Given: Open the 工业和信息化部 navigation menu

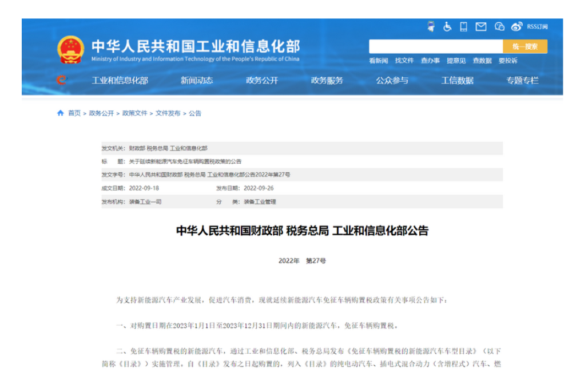Looking at the screenshot, I should [120, 80].
